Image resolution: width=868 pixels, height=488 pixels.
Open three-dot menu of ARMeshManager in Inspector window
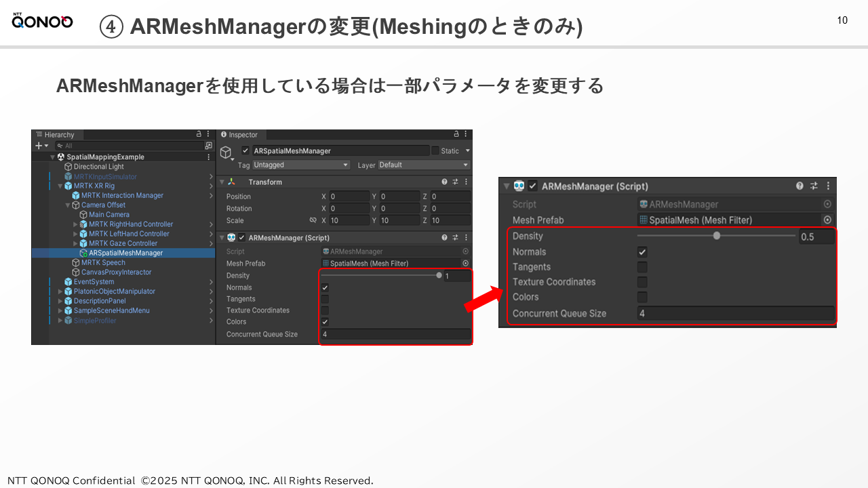point(466,238)
